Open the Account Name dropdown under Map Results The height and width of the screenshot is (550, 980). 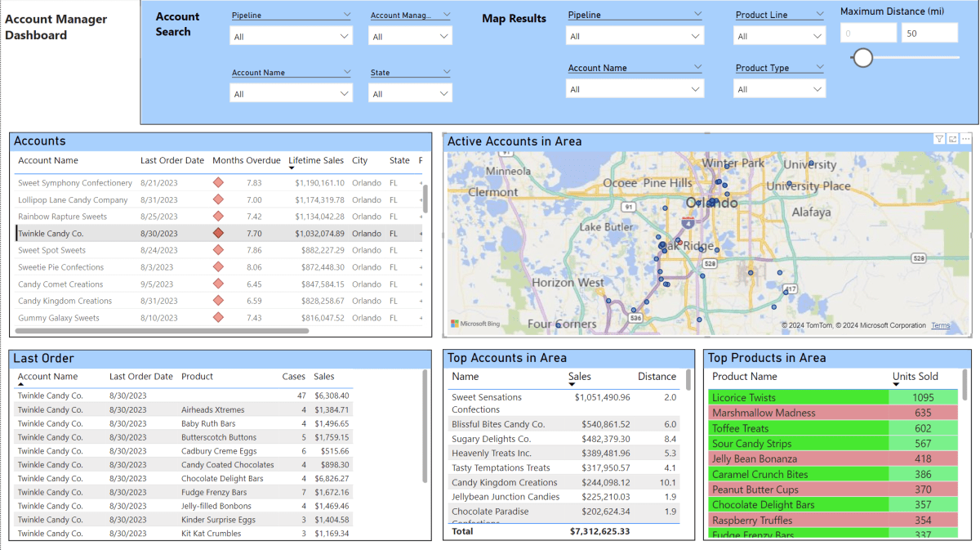click(x=635, y=87)
